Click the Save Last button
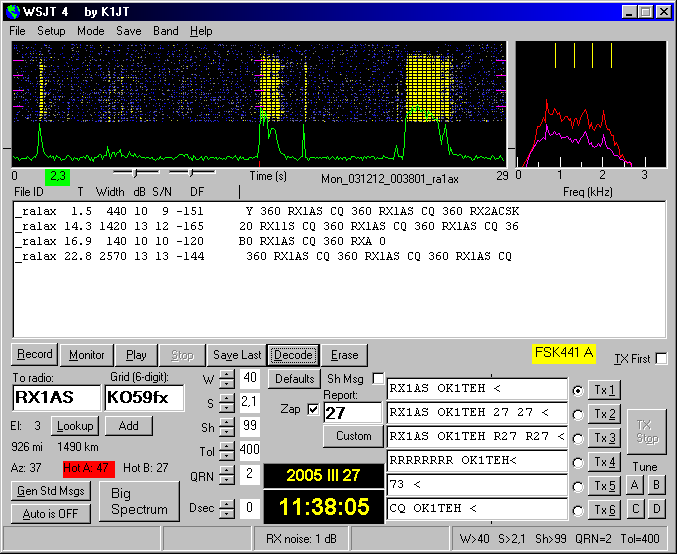The image size is (677, 554). coord(237,355)
